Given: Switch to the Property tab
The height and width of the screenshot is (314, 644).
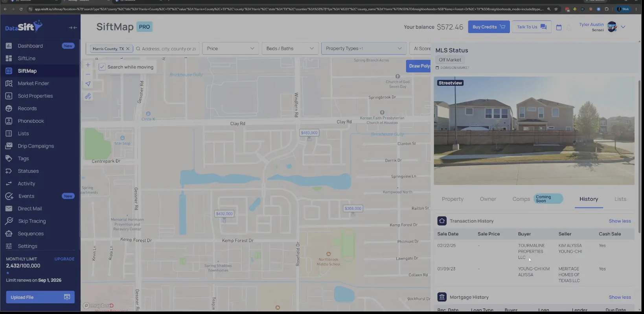Looking at the screenshot, I should [453, 199].
